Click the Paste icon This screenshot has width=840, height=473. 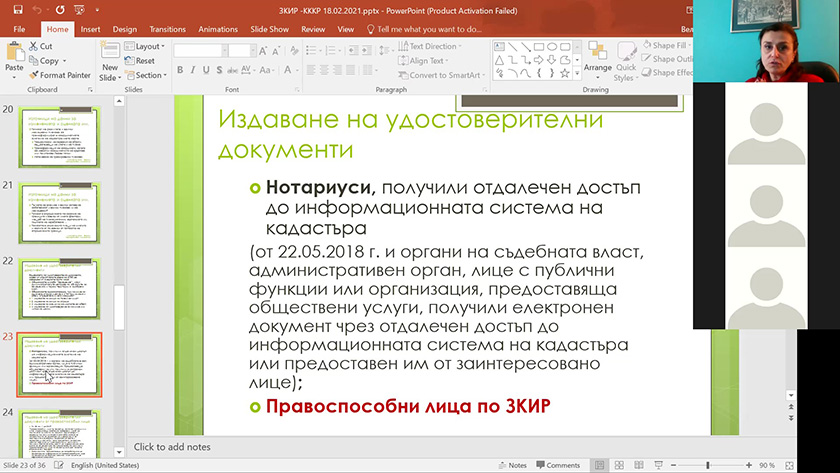click(x=14, y=57)
